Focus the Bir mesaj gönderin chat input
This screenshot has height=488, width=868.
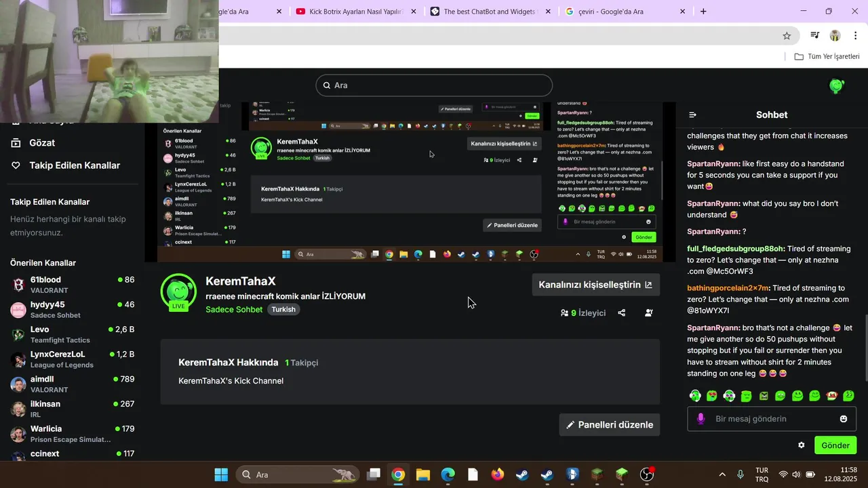click(772, 419)
